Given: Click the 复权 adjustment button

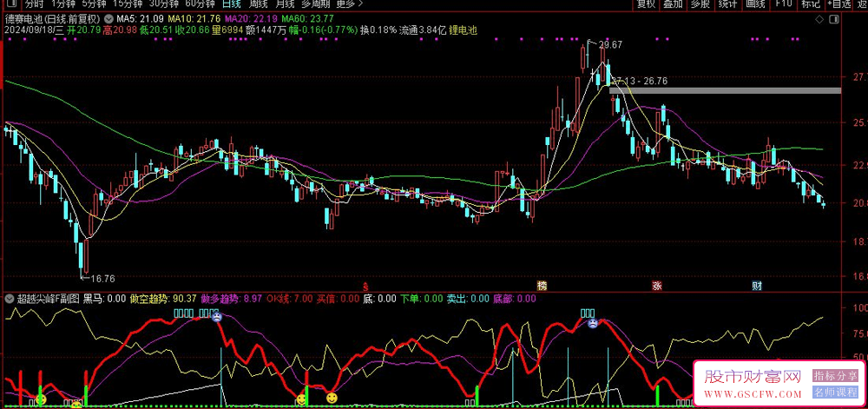Looking at the screenshot, I should coord(646,3).
